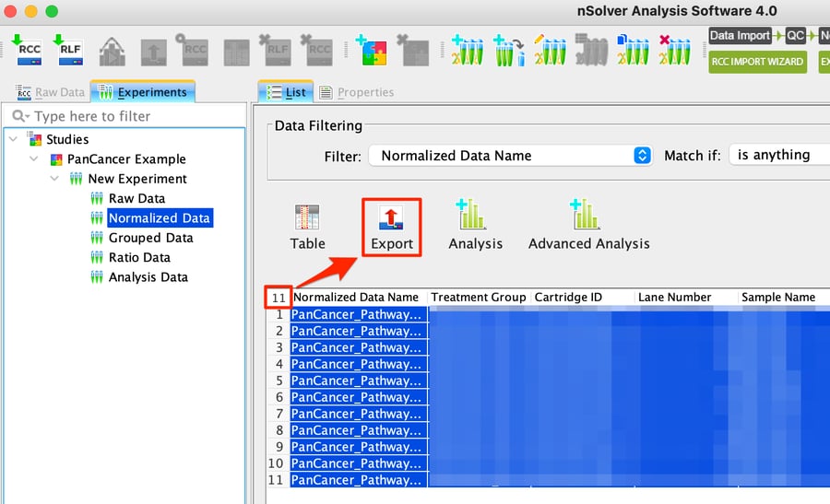Select Raw Data under New Experiment
This screenshot has width=830, height=504.
136,198
